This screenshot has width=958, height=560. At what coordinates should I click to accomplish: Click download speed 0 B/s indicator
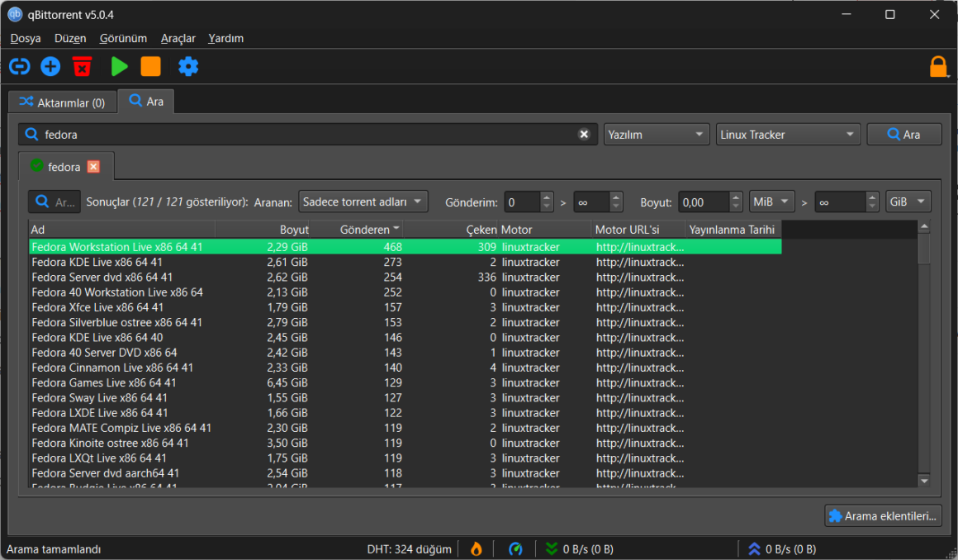tap(580, 549)
